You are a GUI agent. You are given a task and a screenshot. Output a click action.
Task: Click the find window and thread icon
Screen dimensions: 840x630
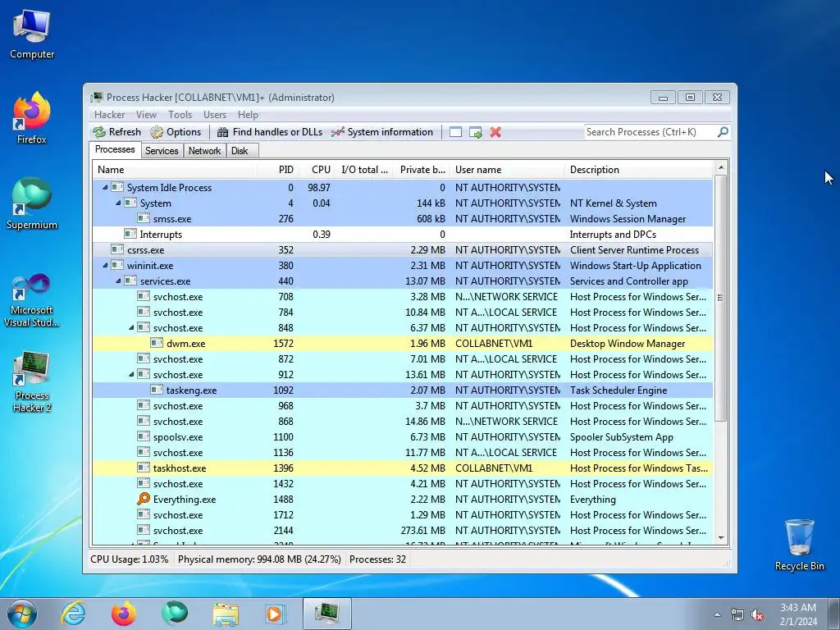[475, 132]
